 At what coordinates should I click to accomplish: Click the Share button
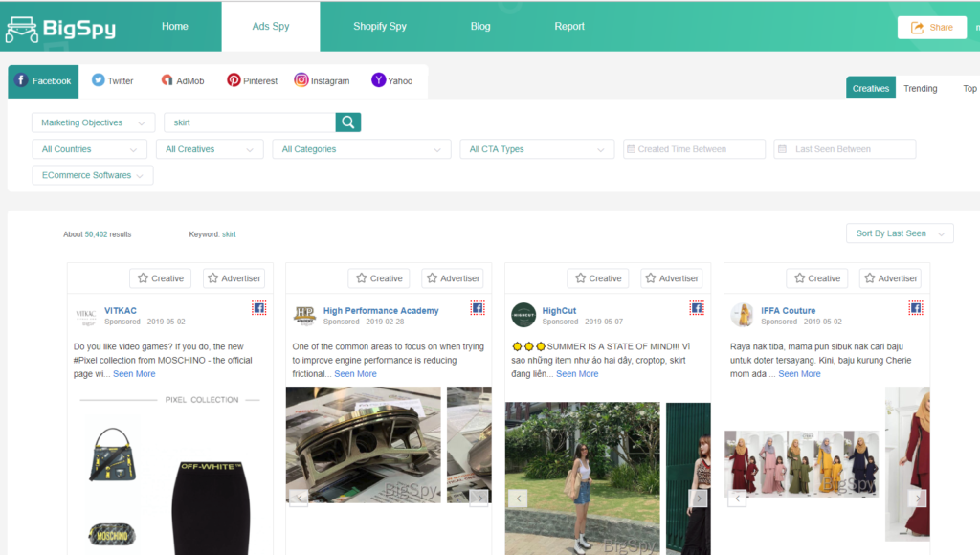coord(932,28)
